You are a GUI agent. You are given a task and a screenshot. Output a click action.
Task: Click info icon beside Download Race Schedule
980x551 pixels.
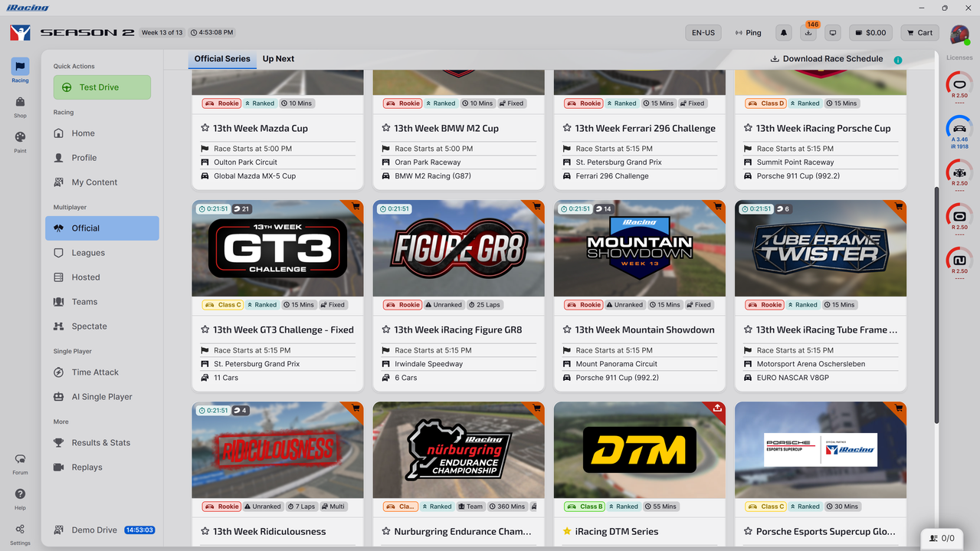tap(897, 60)
